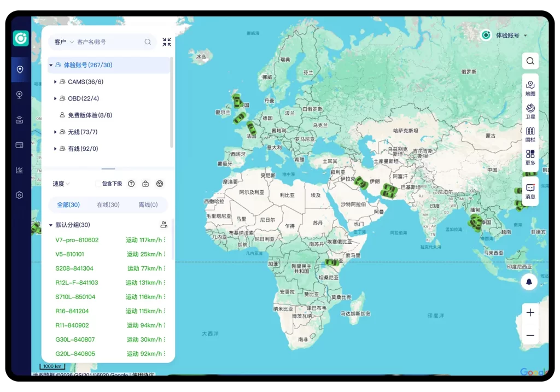Enable the 包含下级 checkbox
The height and width of the screenshot is (392, 560).
pos(98,184)
